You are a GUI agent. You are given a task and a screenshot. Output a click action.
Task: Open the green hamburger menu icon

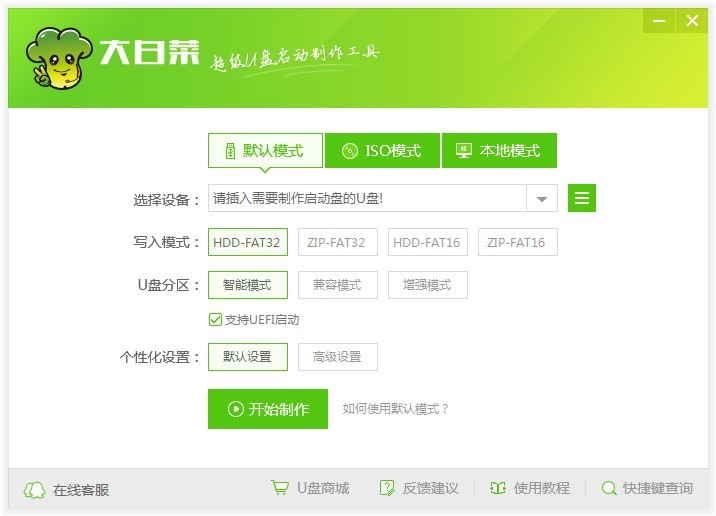[x=582, y=198]
